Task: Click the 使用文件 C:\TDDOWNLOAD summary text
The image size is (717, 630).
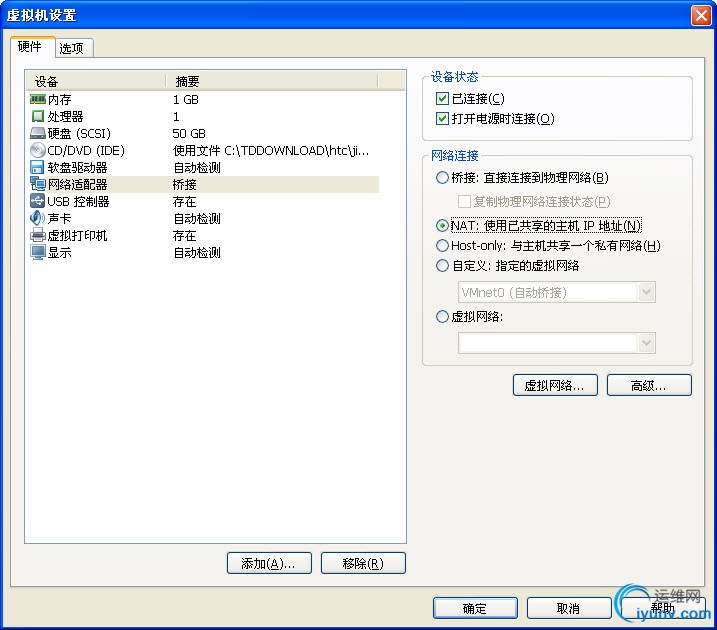Action: coord(271,150)
